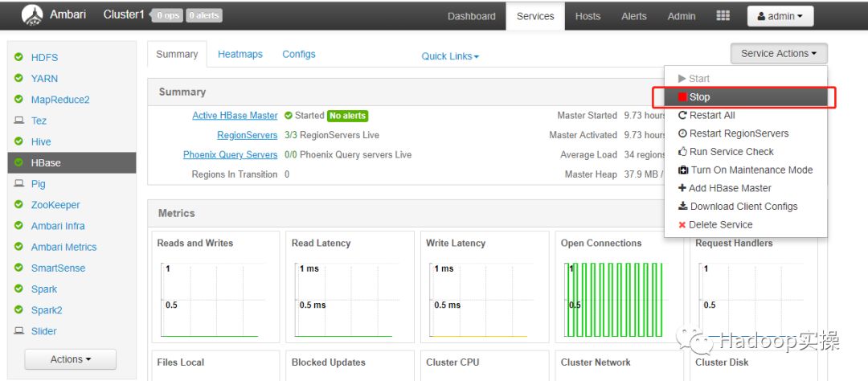The height and width of the screenshot is (381, 868).
Task: Open the admin user dropdown
Action: point(780,16)
